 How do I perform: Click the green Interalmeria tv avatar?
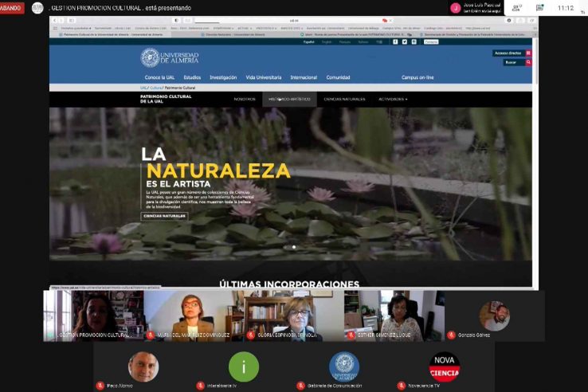click(x=244, y=367)
